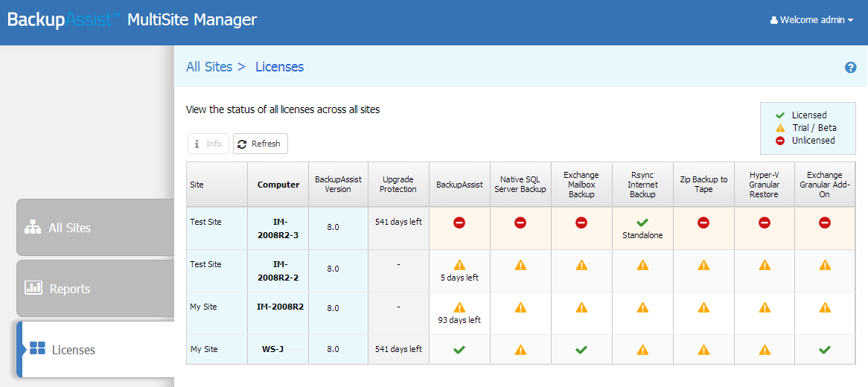The width and height of the screenshot is (868, 387).
Task: Click Exchange Mailbox trial icon in IM-2008R2 row
Action: (581, 307)
